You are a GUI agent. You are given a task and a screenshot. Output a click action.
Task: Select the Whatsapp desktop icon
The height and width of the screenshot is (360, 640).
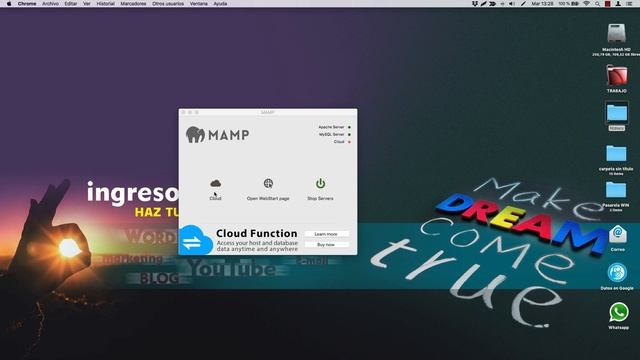click(x=619, y=313)
